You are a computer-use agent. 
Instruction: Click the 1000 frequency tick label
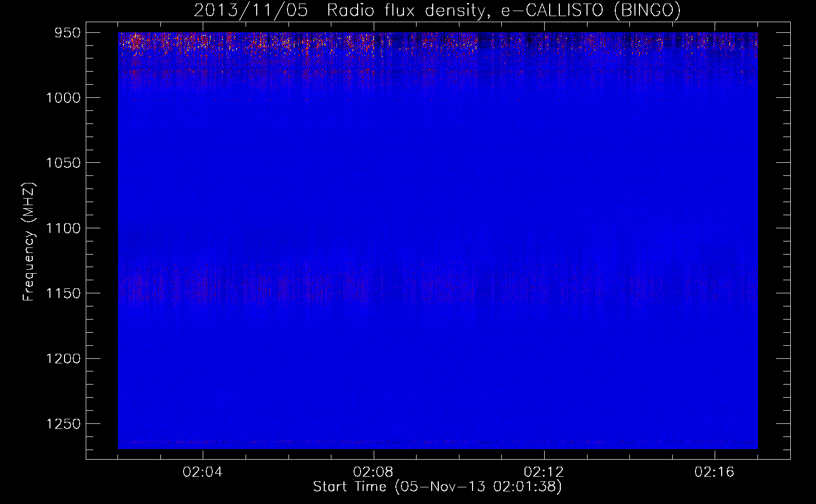tap(63, 98)
